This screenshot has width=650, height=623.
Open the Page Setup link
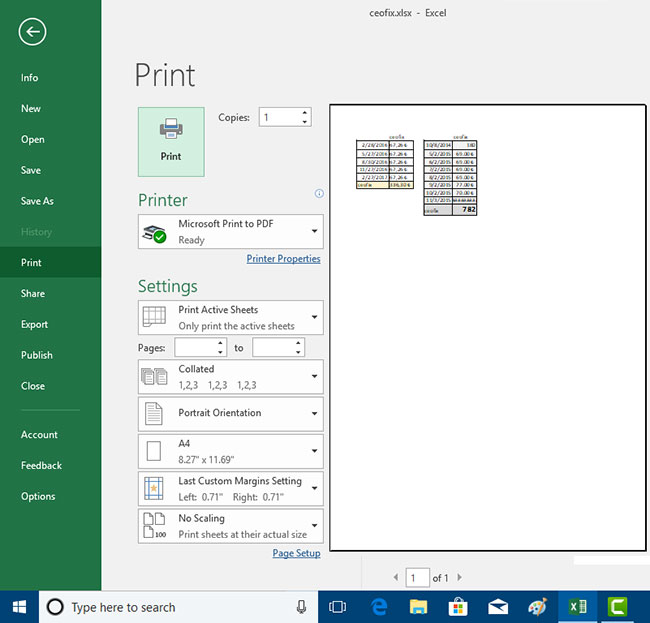pyautogui.click(x=296, y=553)
